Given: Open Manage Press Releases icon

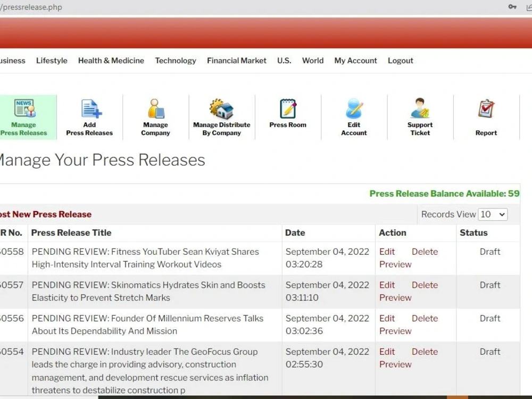Looking at the screenshot, I should [24, 108].
